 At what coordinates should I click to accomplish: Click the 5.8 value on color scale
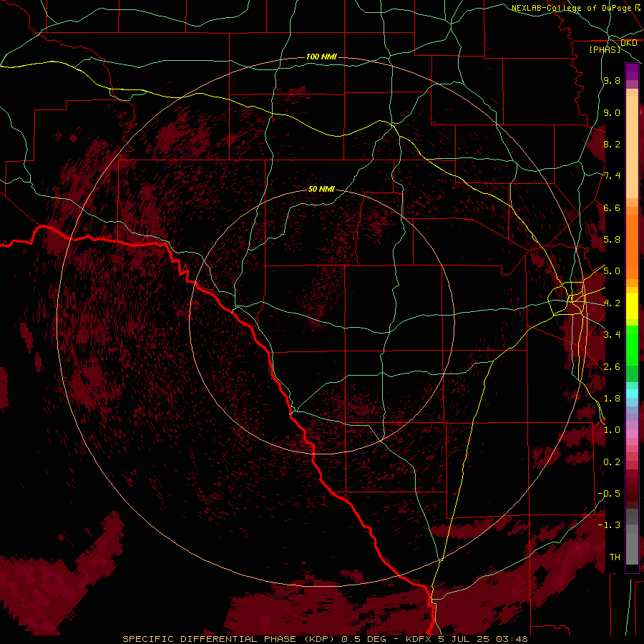click(612, 240)
